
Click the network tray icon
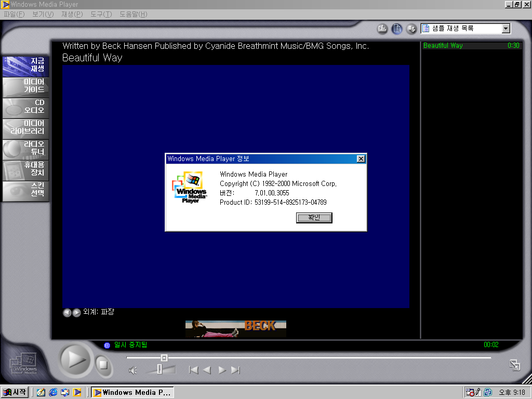tap(488, 393)
